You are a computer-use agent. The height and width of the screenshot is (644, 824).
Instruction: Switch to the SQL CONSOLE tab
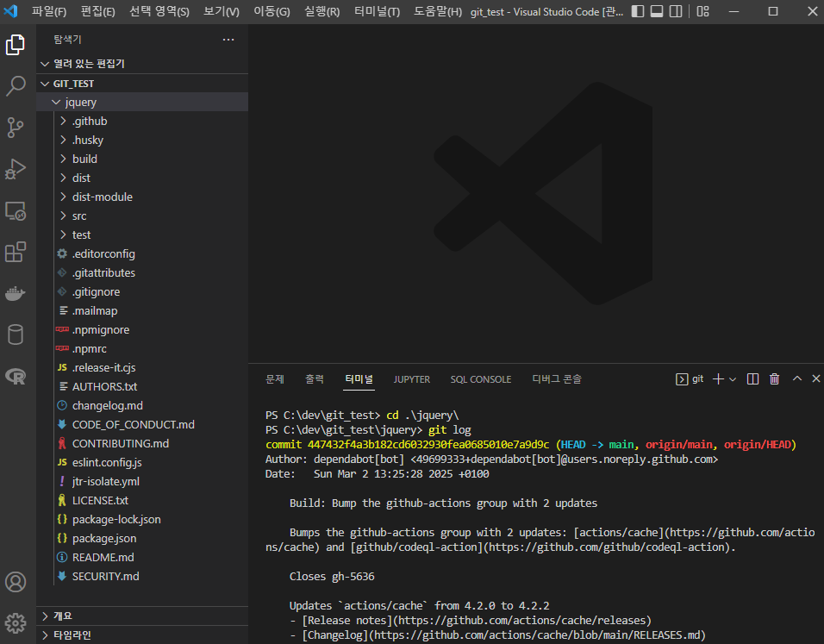pos(480,379)
